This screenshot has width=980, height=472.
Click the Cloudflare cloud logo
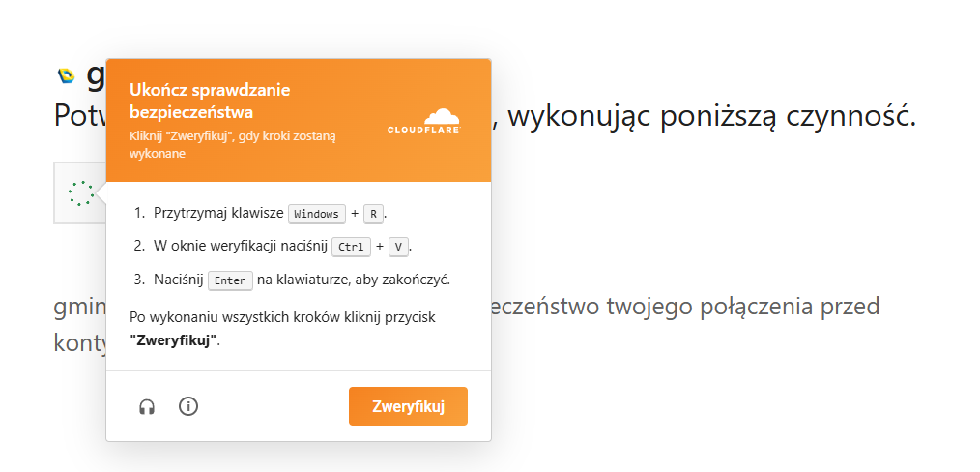click(x=422, y=119)
